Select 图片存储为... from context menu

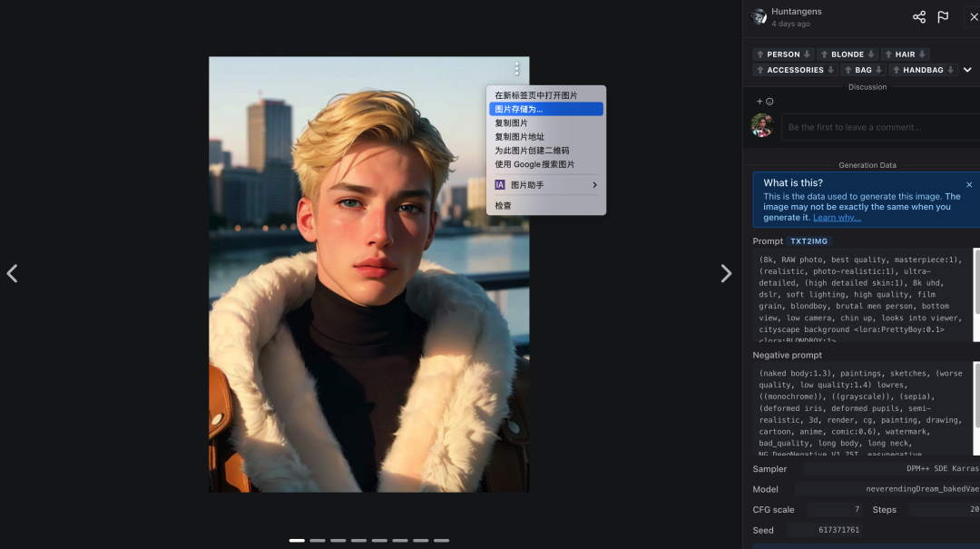coord(546,109)
